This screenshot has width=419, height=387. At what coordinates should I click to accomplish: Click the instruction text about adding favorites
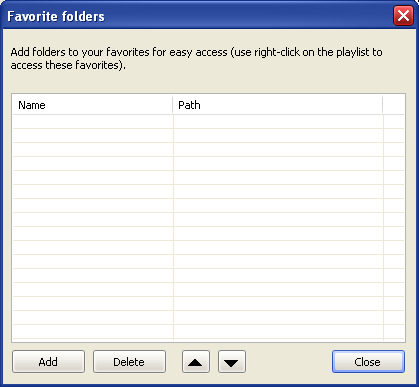(x=196, y=59)
